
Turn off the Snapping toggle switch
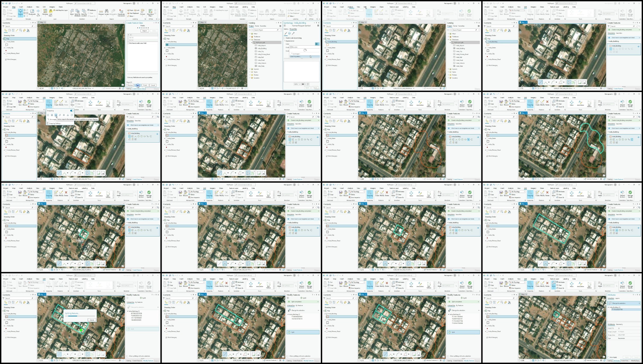click(72, 111)
